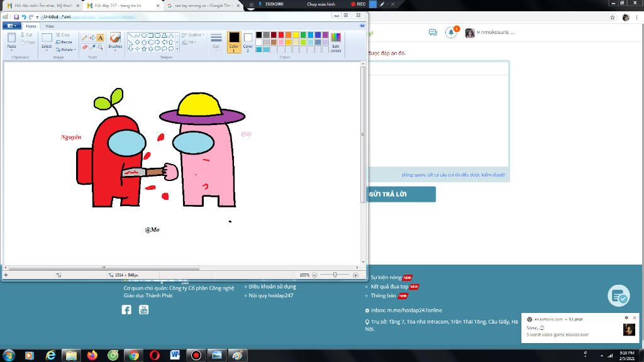
Task: Click the Paint zoom slider handle
Action: [335, 275]
